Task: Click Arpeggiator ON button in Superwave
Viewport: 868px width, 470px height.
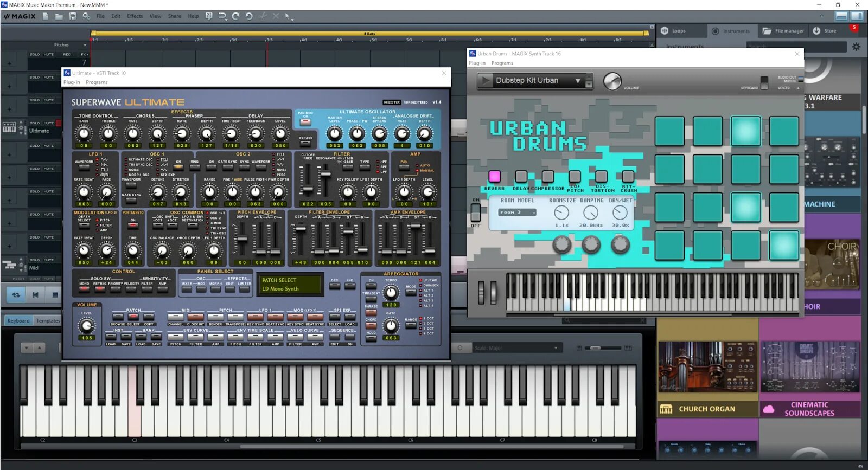Action: 371,286
